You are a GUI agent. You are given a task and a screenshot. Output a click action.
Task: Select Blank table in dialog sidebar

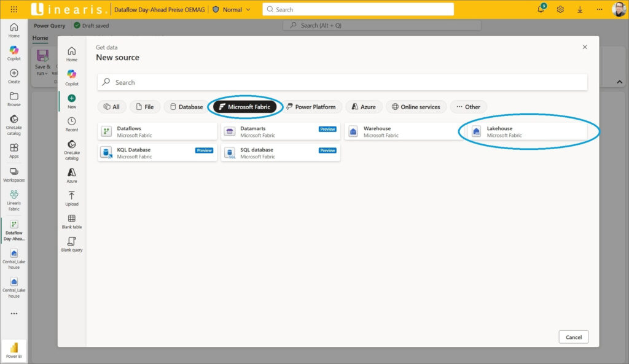pyautogui.click(x=72, y=222)
